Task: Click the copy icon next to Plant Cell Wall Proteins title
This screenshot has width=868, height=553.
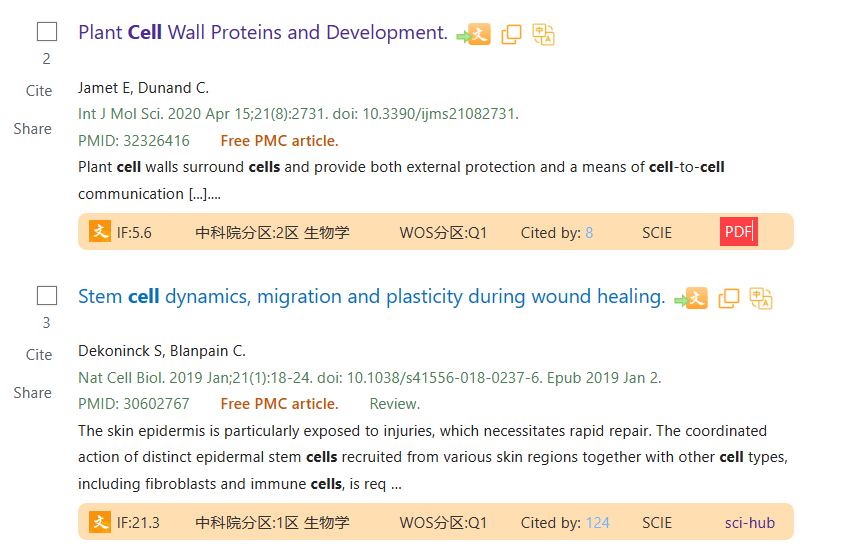Action: pyautogui.click(x=512, y=34)
